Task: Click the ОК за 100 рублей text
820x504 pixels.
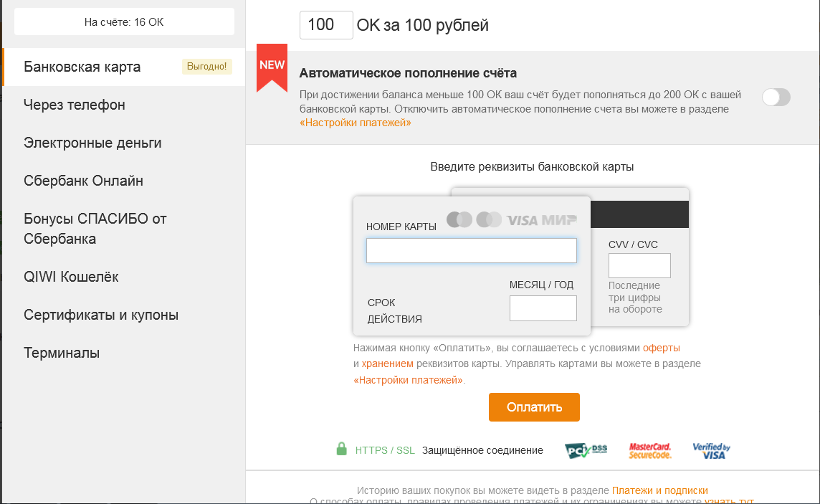Action: 423,25
